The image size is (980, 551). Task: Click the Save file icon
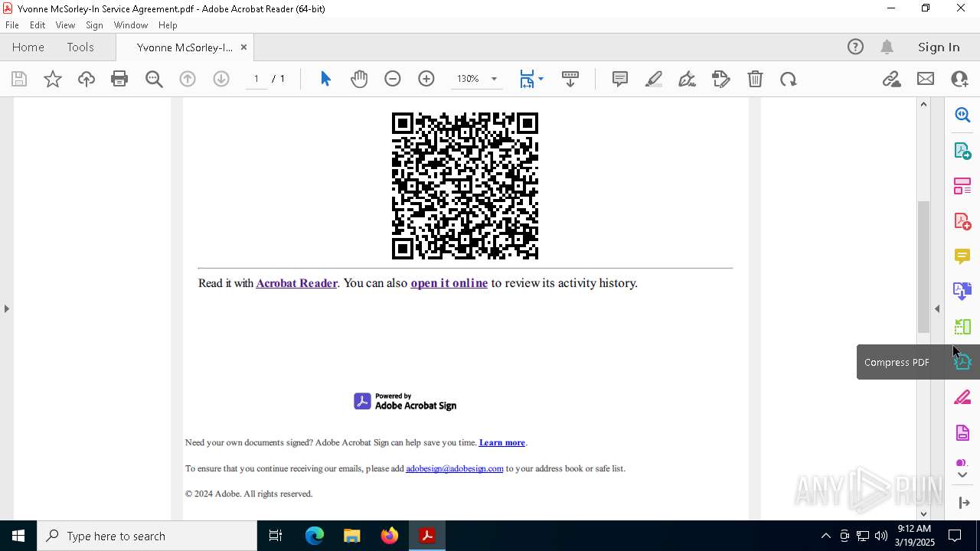pos(19,79)
